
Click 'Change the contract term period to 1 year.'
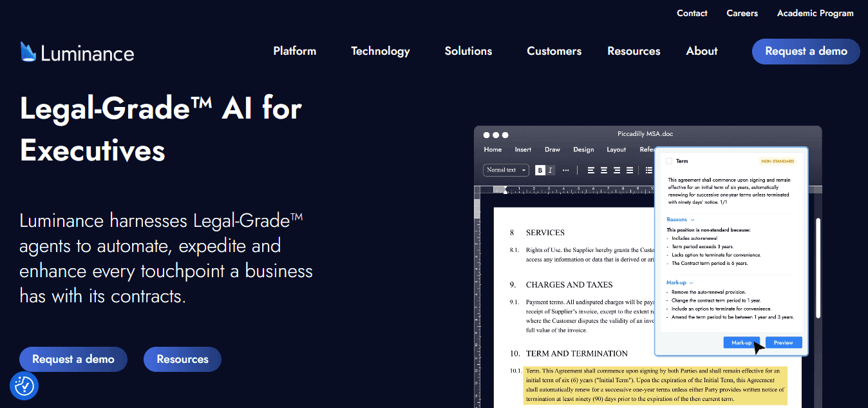pyautogui.click(x=716, y=300)
